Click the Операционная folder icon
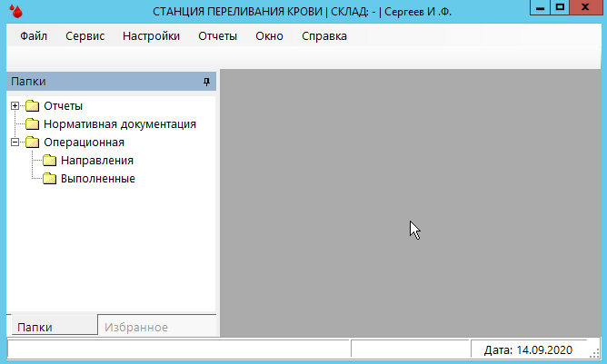 [x=33, y=143]
